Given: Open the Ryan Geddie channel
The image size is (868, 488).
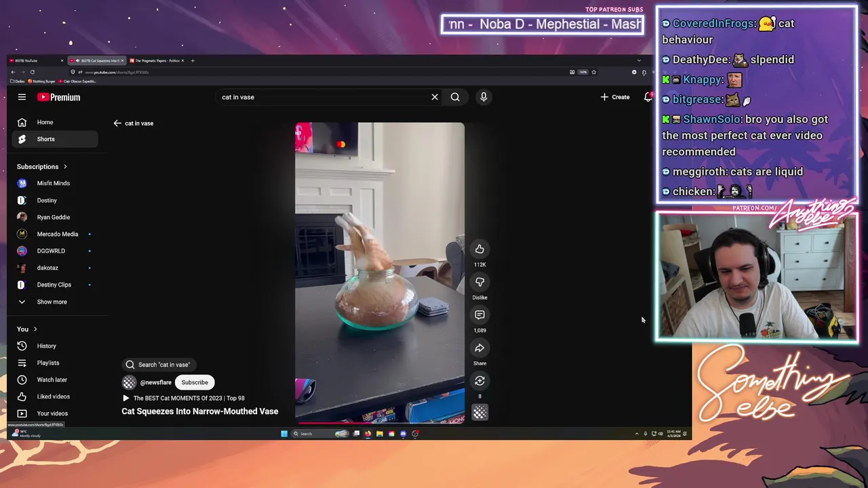Looking at the screenshot, I should click(54, 217).
